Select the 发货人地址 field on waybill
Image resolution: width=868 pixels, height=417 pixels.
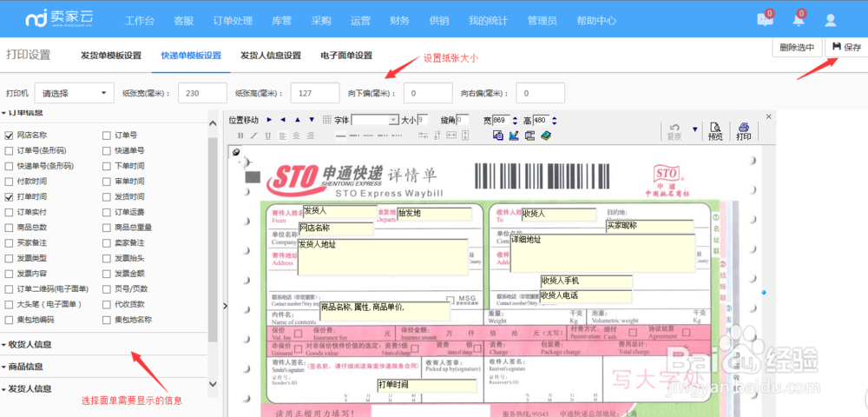(383, 257)
